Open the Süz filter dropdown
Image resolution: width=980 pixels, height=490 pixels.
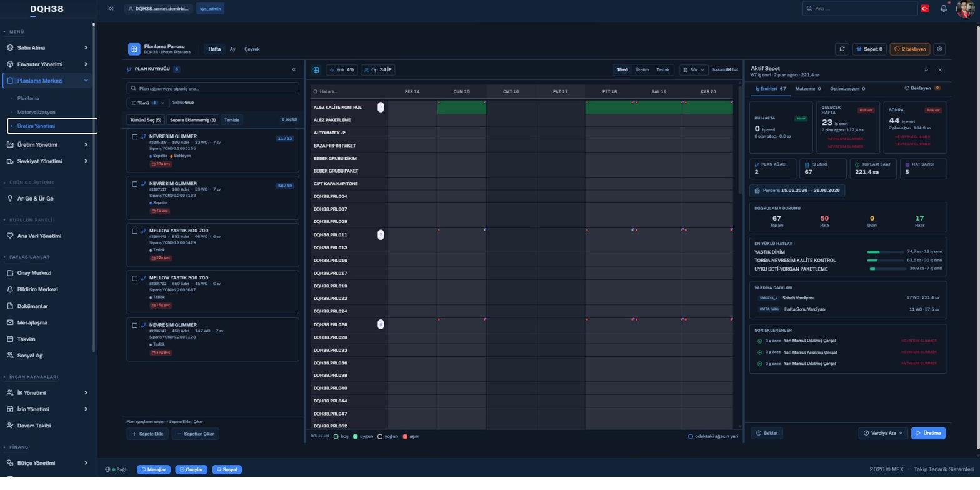click(694, 70)
